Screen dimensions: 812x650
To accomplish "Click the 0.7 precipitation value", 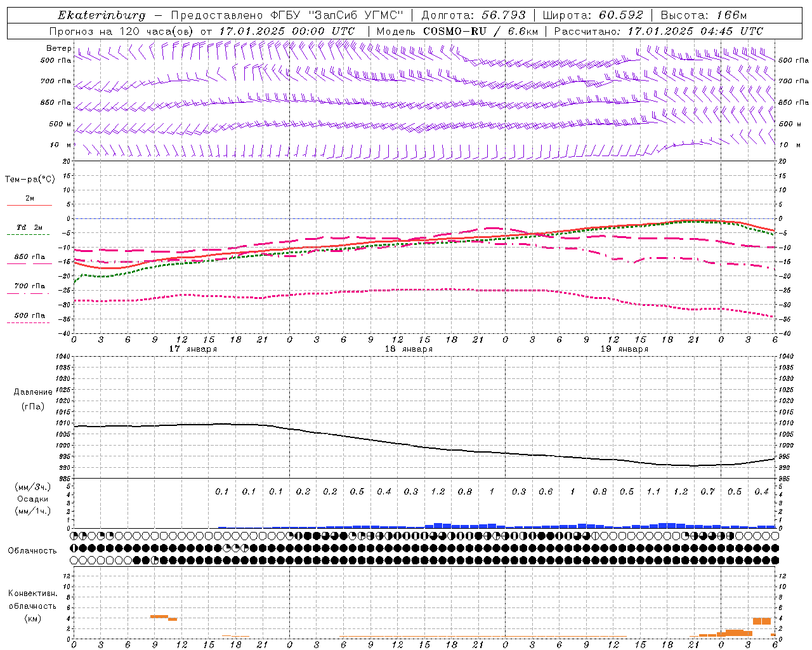I will 707,491.
